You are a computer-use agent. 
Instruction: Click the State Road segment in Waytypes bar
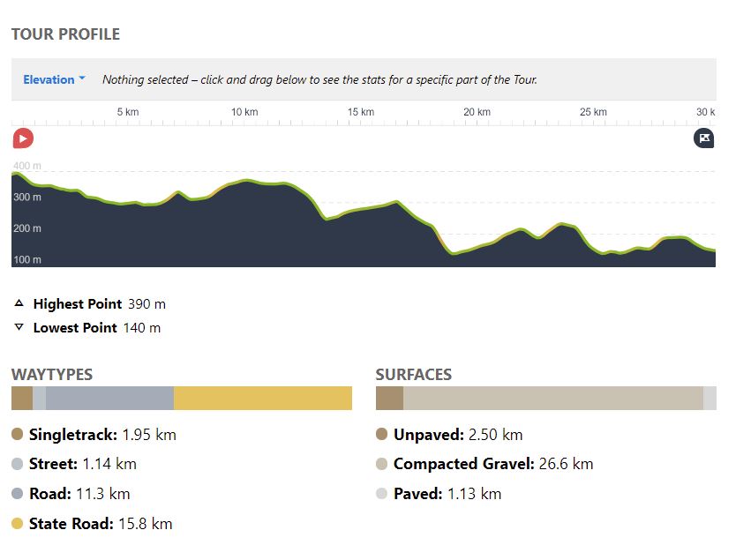coord(262,399)
